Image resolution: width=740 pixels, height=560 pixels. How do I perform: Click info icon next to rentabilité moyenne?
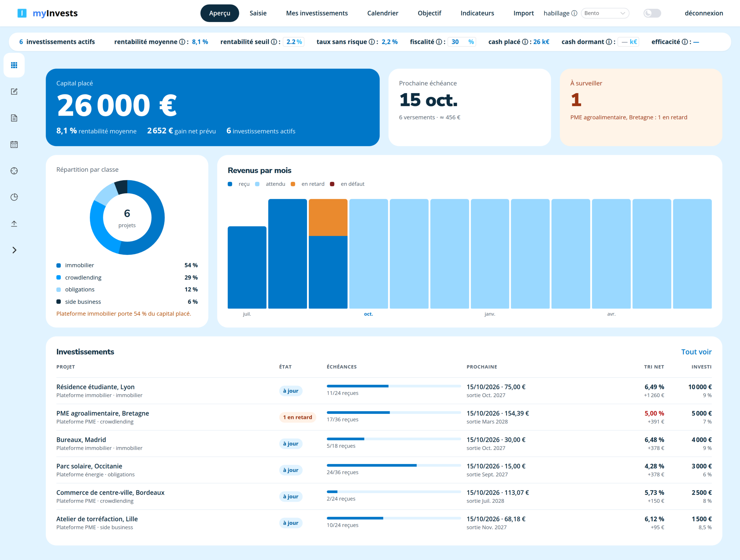pyautogui.click(x=182, y=42)
